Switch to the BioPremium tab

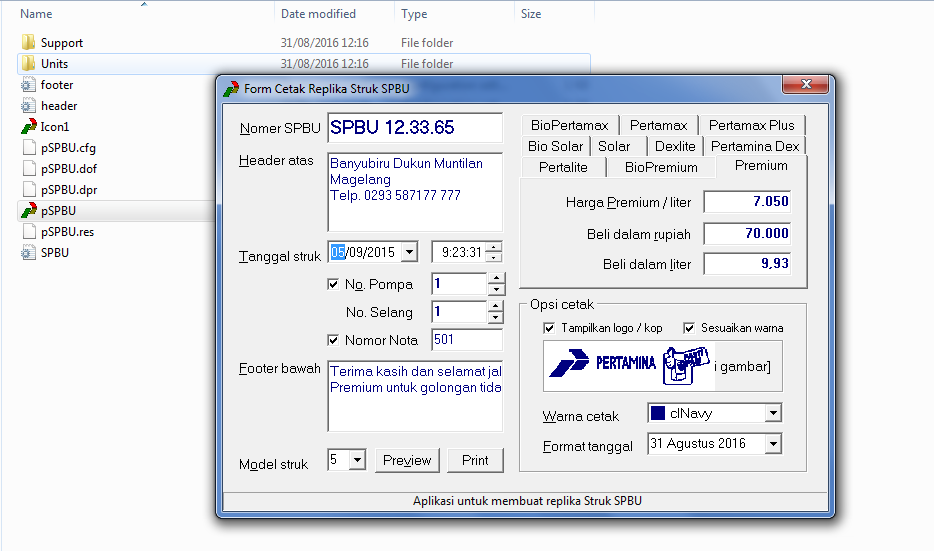pyautogui.click(x=661, y=167)
